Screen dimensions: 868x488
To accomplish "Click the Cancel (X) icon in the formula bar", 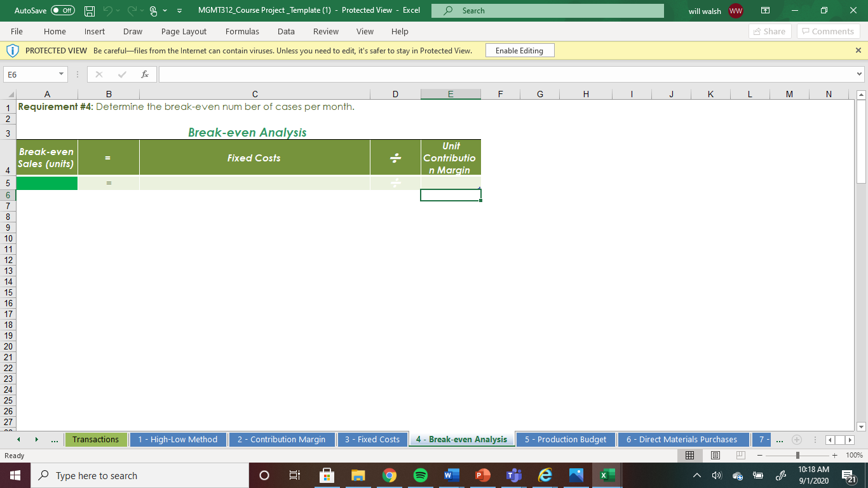I will [x=98, y=74].
